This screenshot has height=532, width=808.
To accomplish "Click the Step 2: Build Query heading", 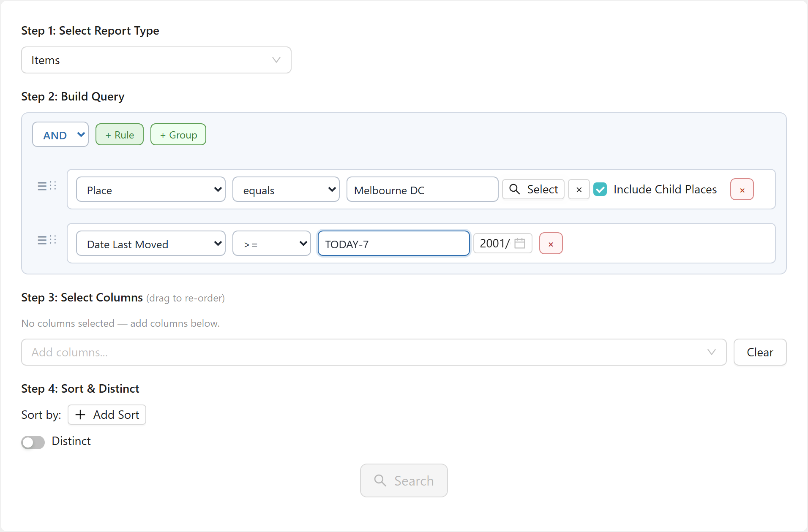I will pyautogui.click(x=73, y=97).
